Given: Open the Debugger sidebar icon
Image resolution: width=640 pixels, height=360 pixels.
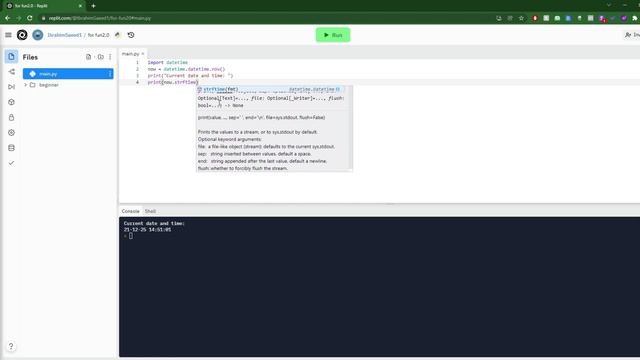Looking at the screenshot, I should pos(11,87).
